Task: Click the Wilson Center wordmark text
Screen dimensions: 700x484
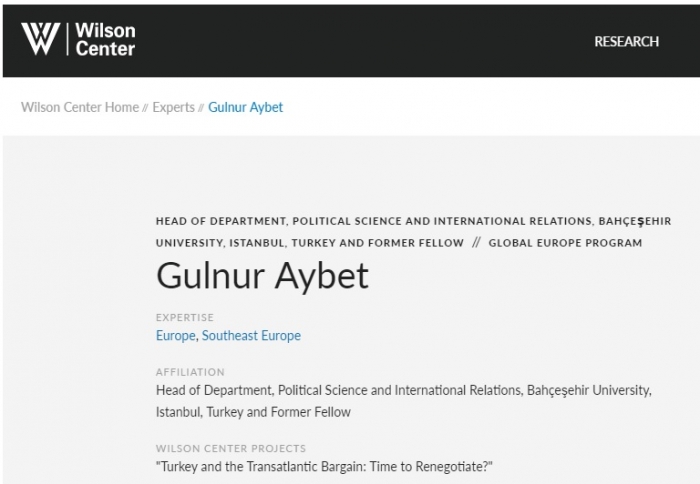Action: pyautogui.click(x=105, y=39)
